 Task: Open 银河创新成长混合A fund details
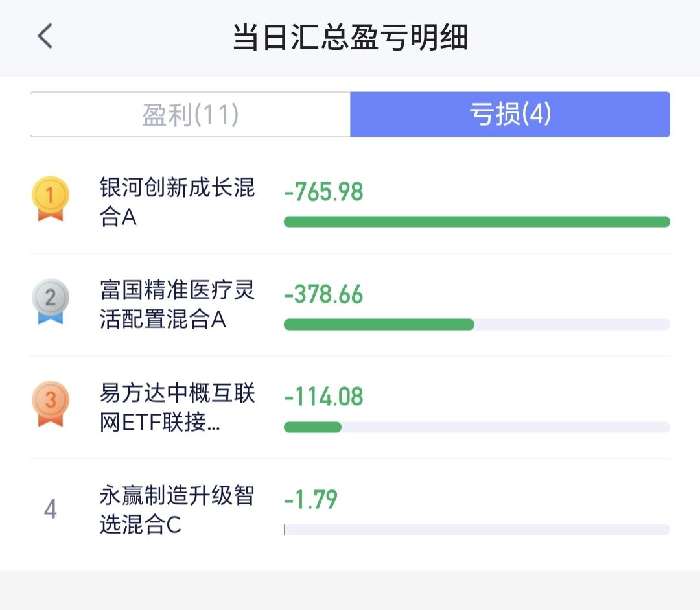click(177, 202)
